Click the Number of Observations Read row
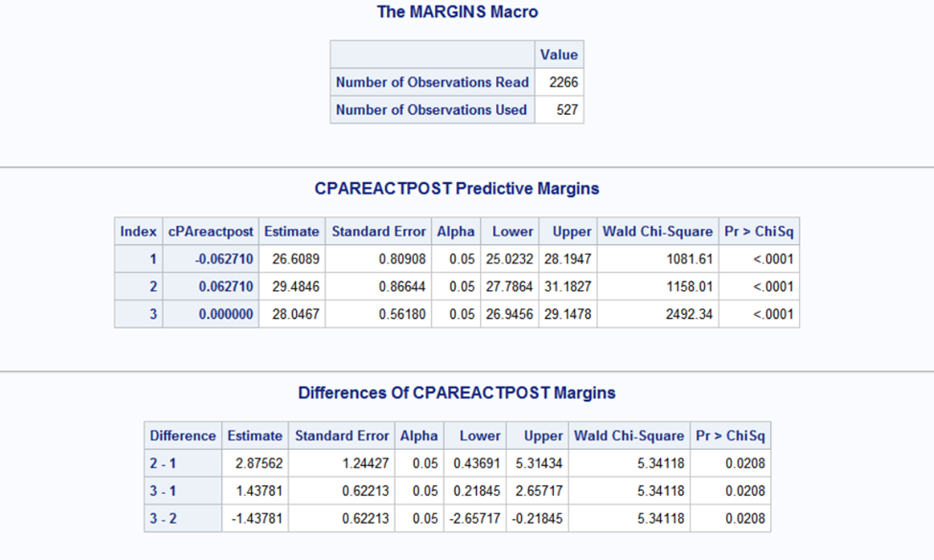Viewport: 934px width, 560px height. [x=457, y=82]
